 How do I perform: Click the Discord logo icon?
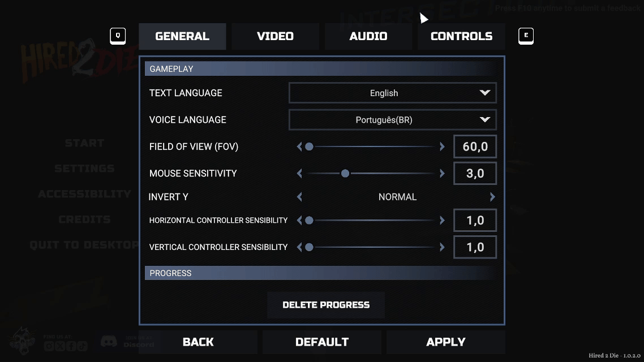point(109,341)
